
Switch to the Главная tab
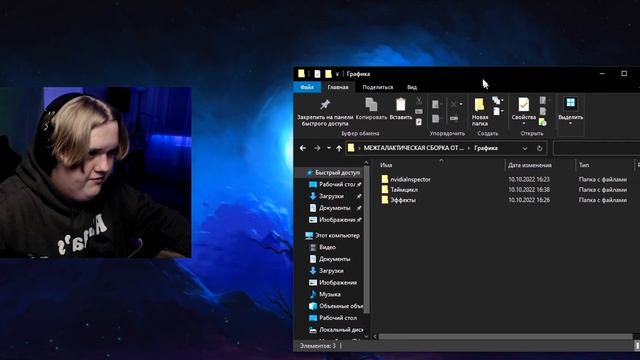pyautogui.click(x=338, y=87)
